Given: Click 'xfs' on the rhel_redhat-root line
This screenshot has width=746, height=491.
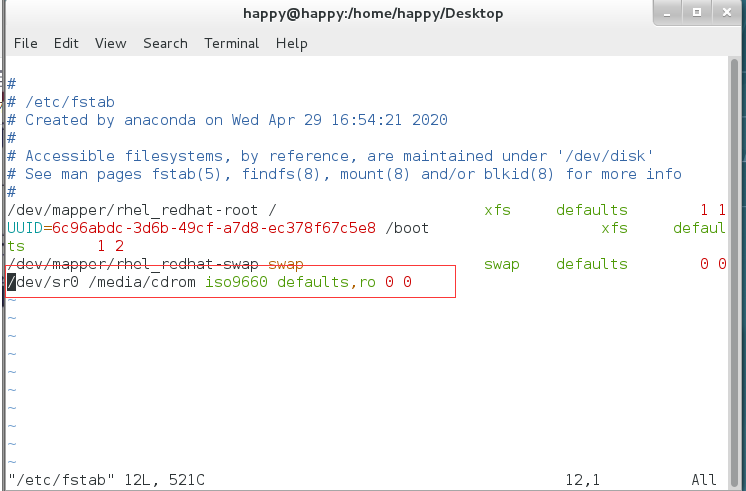Looking at the screenshot, I should click(x=497, y=210).
